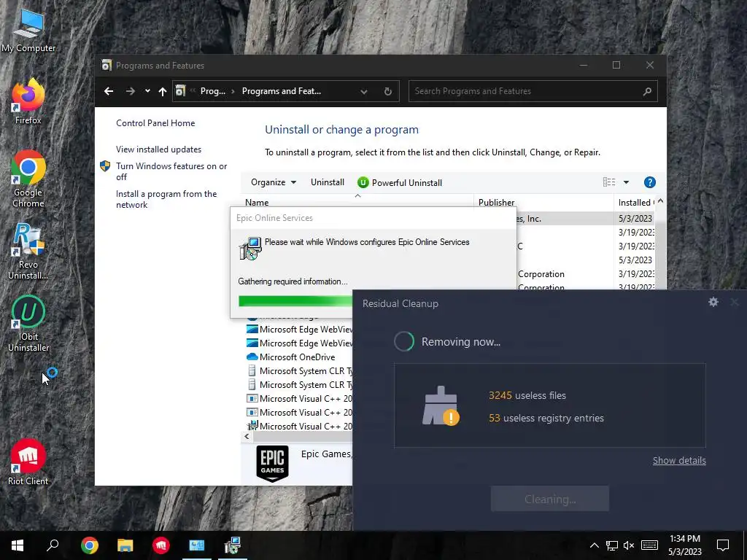
Task: Open network status tray icon
Action: pyautogui.click(x=612, y=545)
